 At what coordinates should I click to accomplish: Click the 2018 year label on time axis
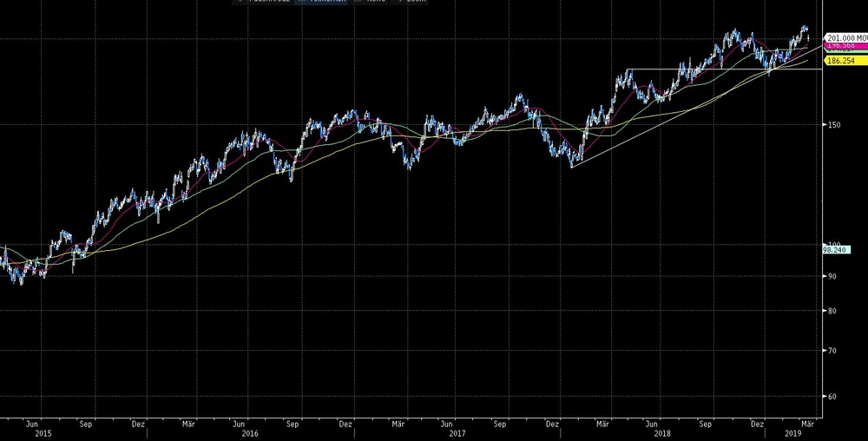661,432
